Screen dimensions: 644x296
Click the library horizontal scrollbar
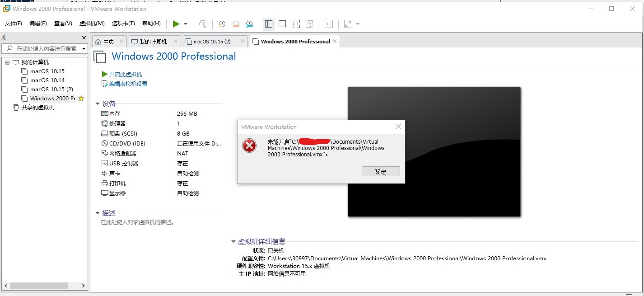pyautogui.click(x=44, y=286)
